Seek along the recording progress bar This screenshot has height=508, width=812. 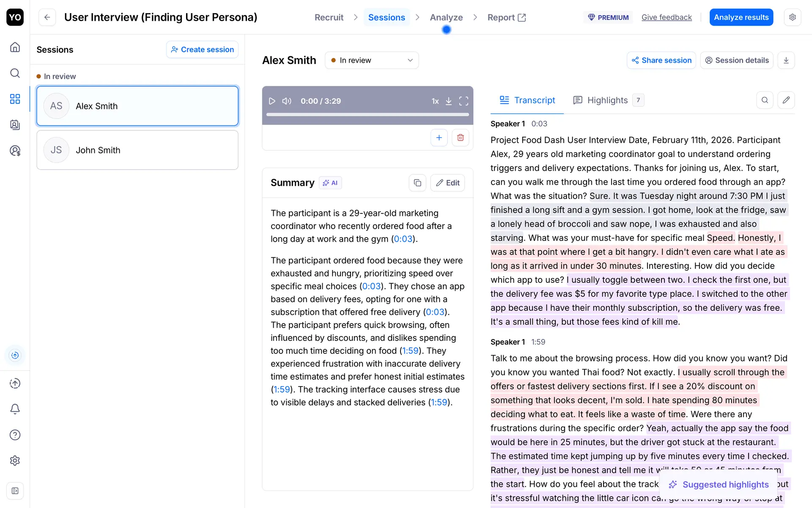point(368,114)
